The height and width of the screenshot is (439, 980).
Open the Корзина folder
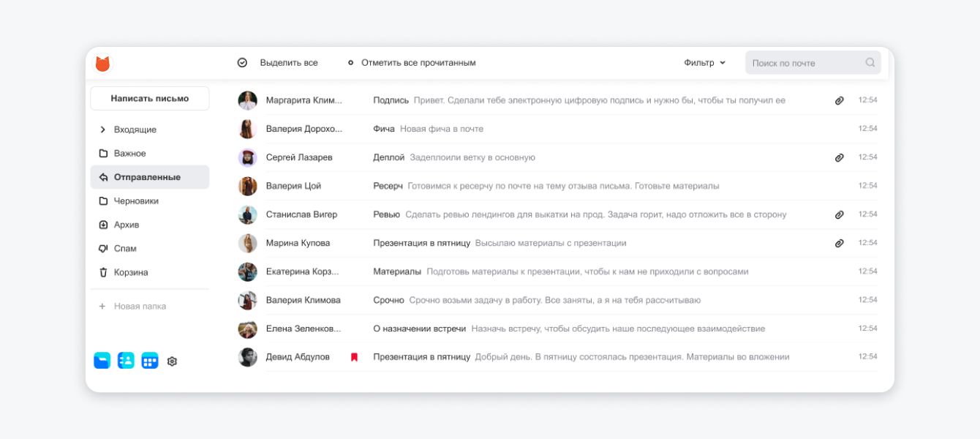point(131,272)
